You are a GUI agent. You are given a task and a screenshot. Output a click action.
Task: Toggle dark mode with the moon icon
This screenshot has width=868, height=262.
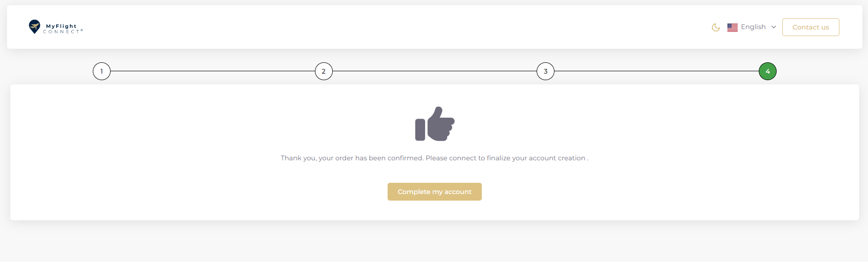[716, 27]
